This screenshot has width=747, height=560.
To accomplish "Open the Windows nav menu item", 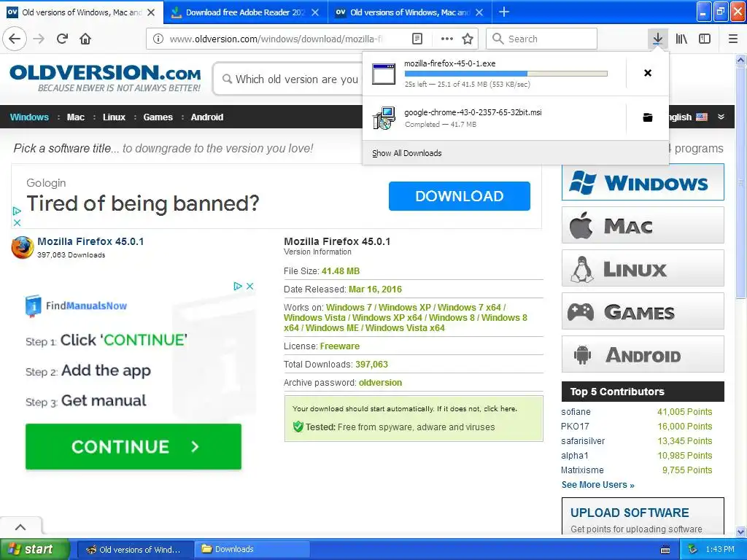I will [29, 117].
